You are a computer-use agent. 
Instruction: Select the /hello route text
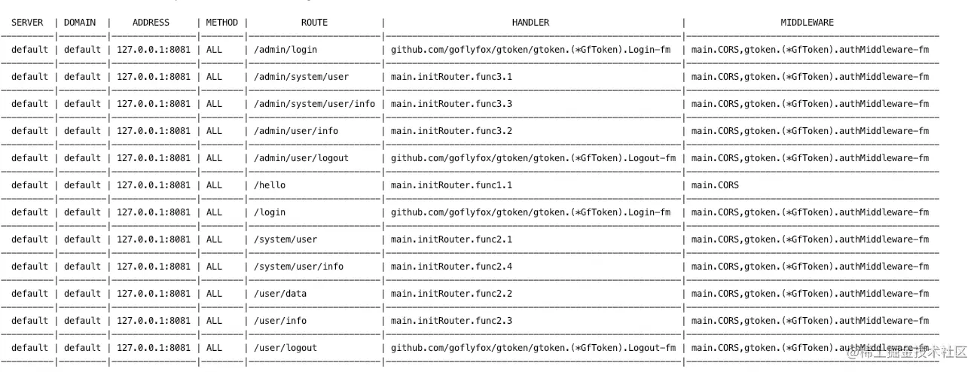[x=270, y=185]
